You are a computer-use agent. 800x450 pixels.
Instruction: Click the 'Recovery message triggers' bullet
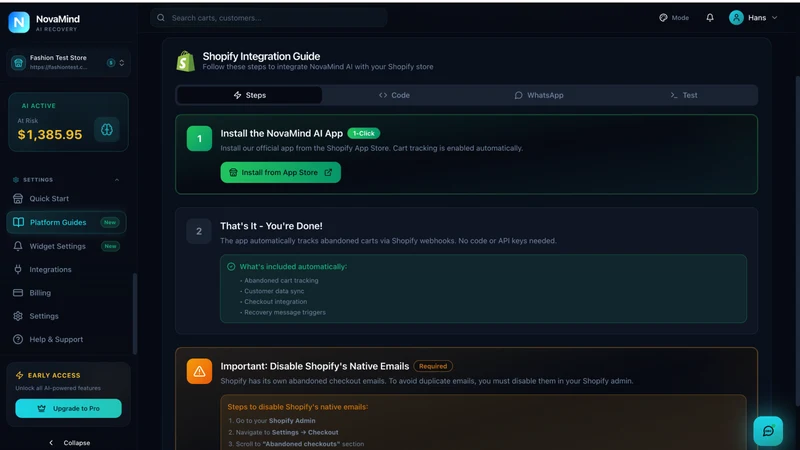click(x=283, y=312)
